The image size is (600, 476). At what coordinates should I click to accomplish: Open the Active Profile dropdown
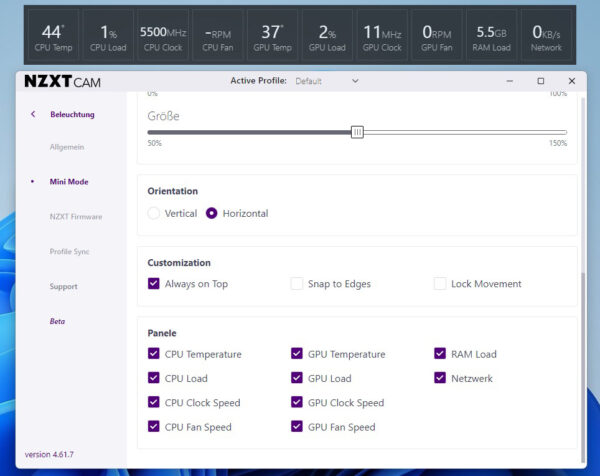(327, 81)
